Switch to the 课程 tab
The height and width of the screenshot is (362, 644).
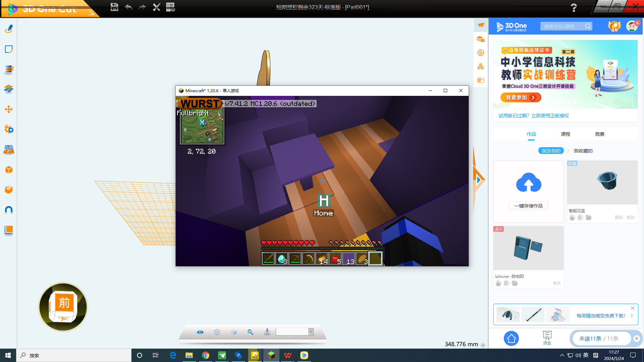tap(565, 134)
